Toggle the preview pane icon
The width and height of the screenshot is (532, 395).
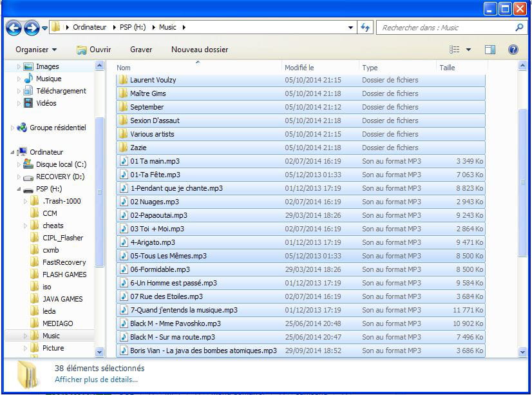tap(490, 50)
